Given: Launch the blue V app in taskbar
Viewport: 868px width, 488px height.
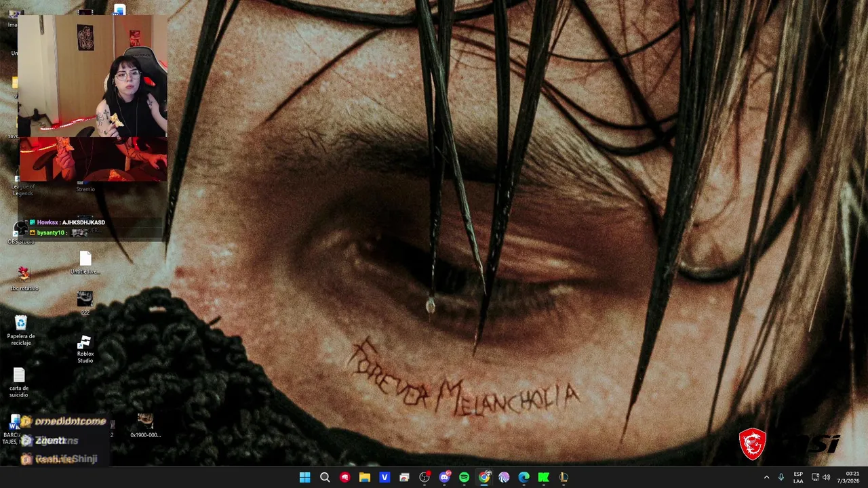Looking at the screenshot, I should point(384,477).
